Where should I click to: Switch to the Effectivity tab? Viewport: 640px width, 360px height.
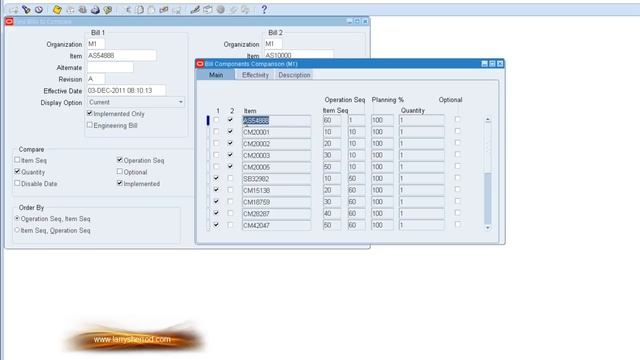(x=255, y=75)
